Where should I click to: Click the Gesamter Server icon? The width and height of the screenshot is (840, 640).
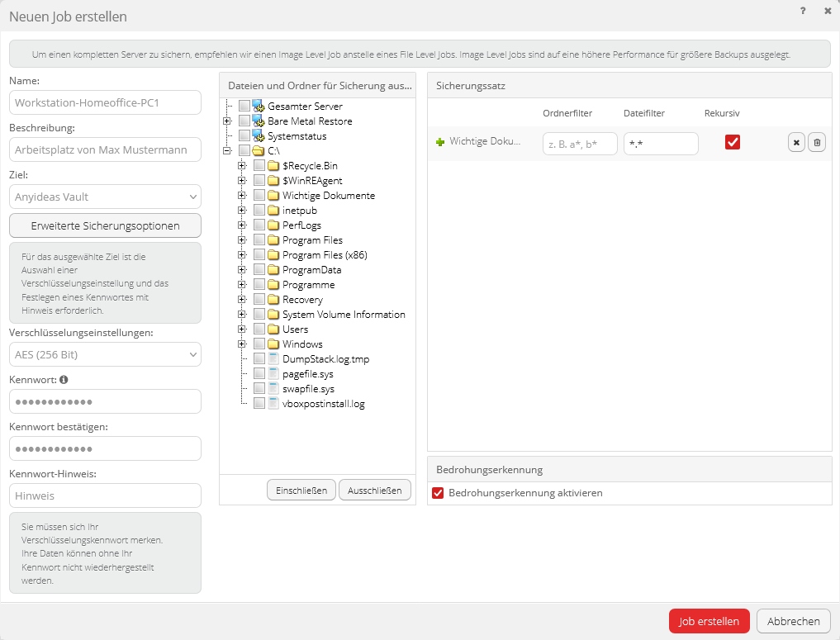(x=259, y=107)
